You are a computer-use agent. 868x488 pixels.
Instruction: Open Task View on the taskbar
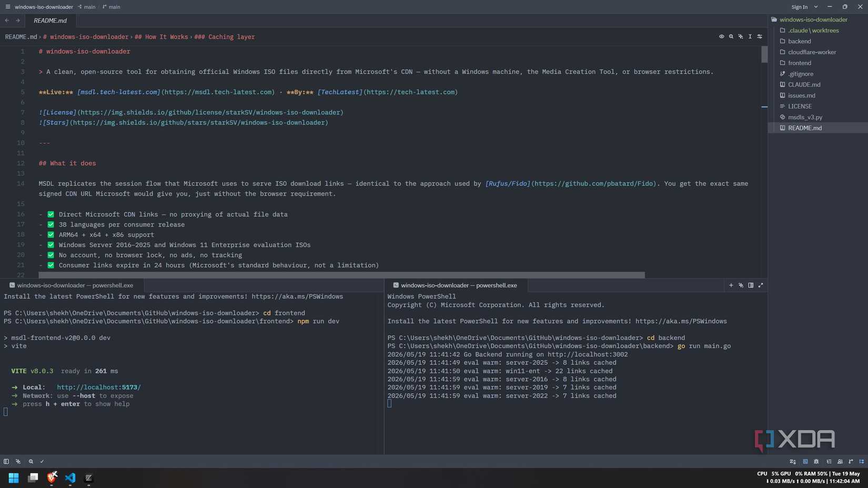coord(33,477)
